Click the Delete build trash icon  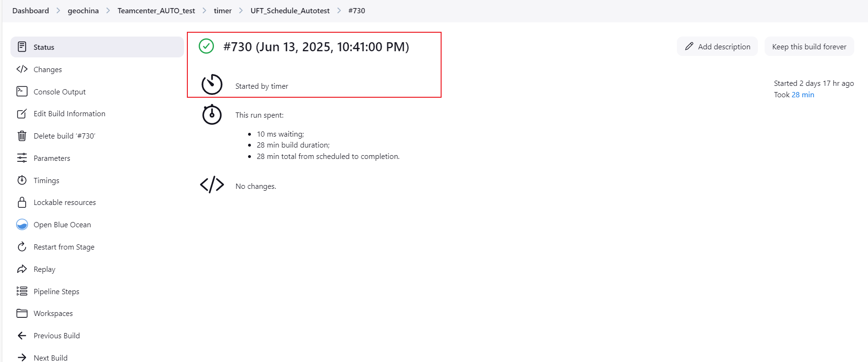[22, 136]
